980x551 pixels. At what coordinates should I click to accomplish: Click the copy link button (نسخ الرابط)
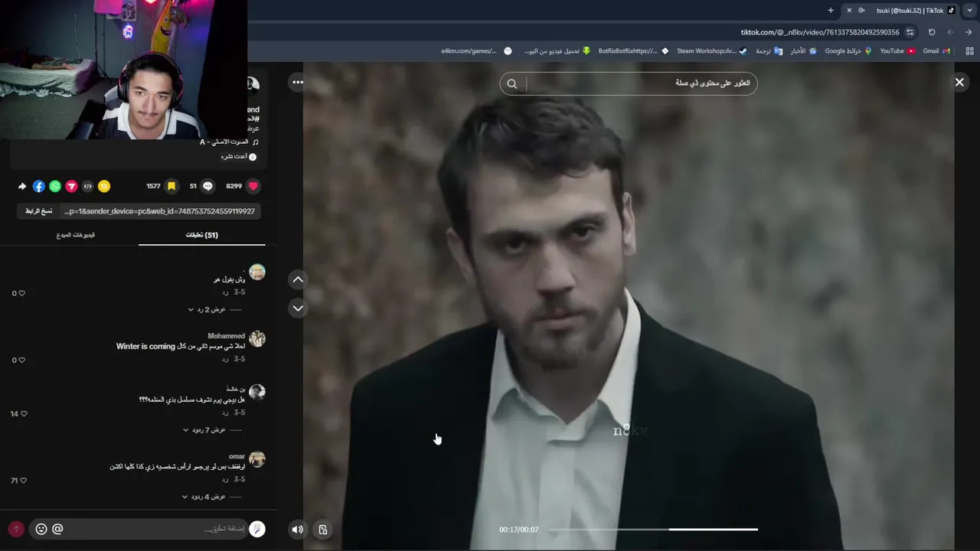[38, 211]
